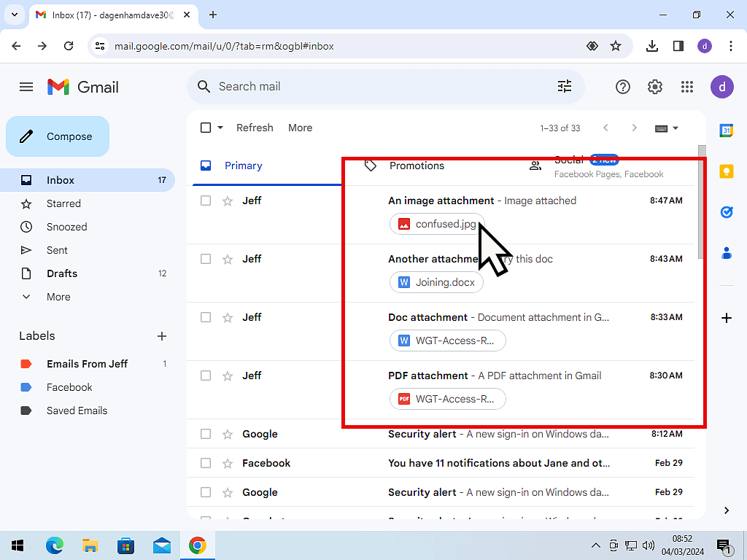Open Google Calendar side panel icon

point(726,131)
